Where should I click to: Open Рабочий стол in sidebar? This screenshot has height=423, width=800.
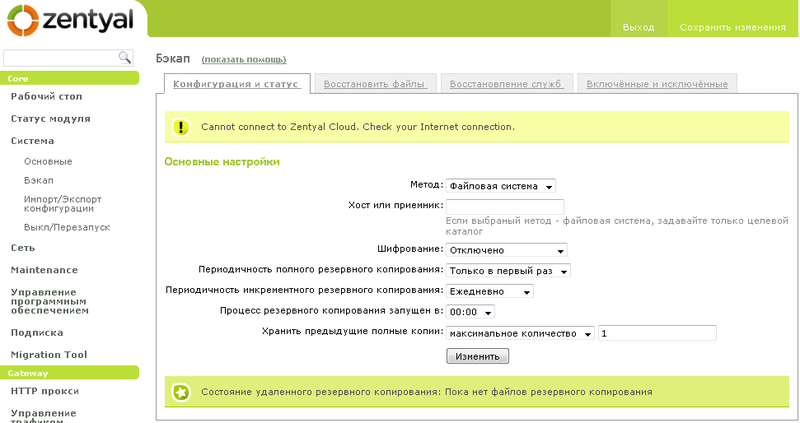pyautogui.click(x=46, y=96)
